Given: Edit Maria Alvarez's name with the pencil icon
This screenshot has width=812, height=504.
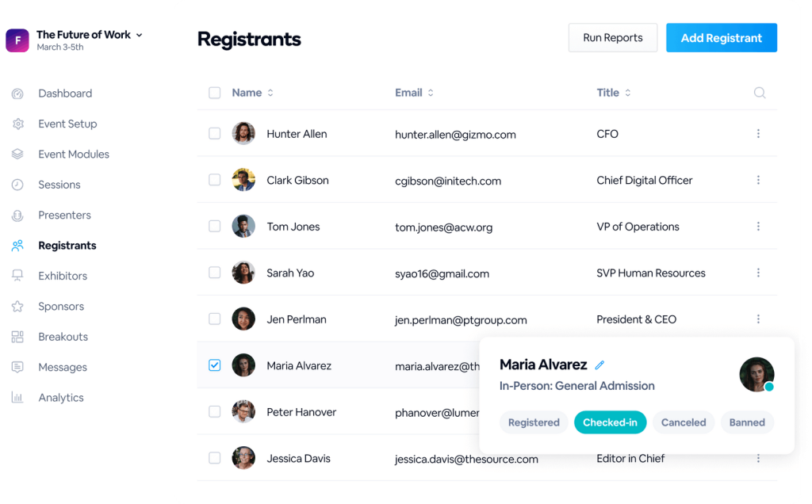Looking at the screenshot, I should point(600,365).
